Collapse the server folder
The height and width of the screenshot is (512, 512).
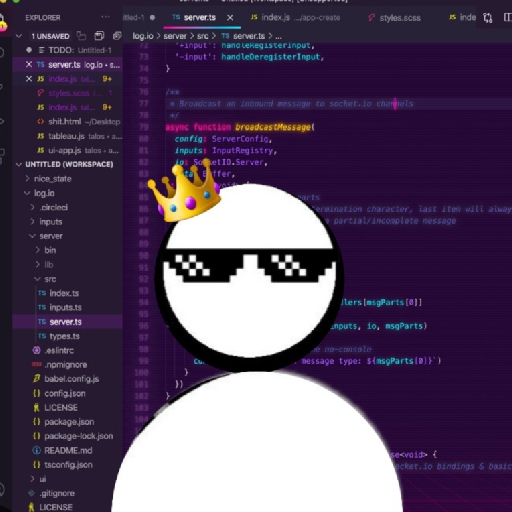tap(51, 236)
